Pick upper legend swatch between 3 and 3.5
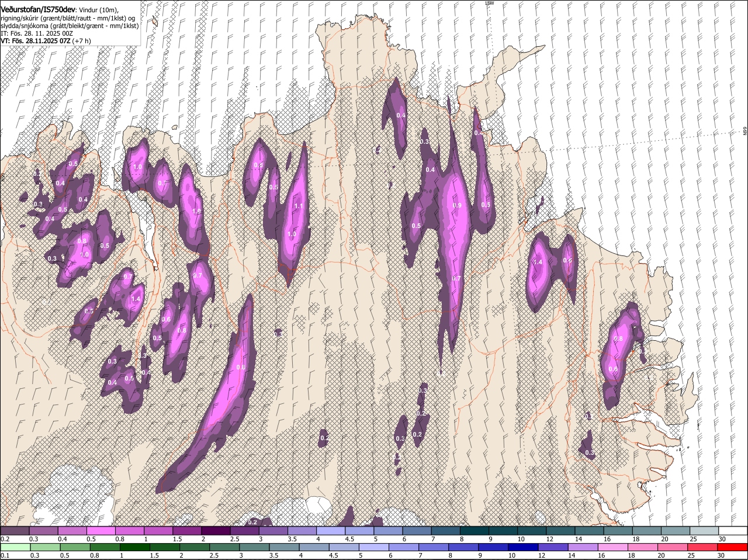Viewport: 748px width, 560px height. (273, 531)
